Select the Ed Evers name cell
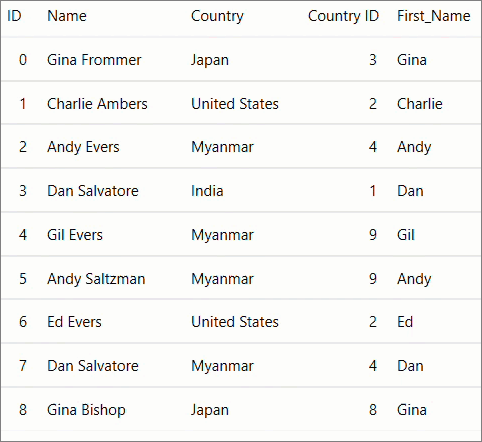Viewport: 482px width, 442px height. point(74,322)
